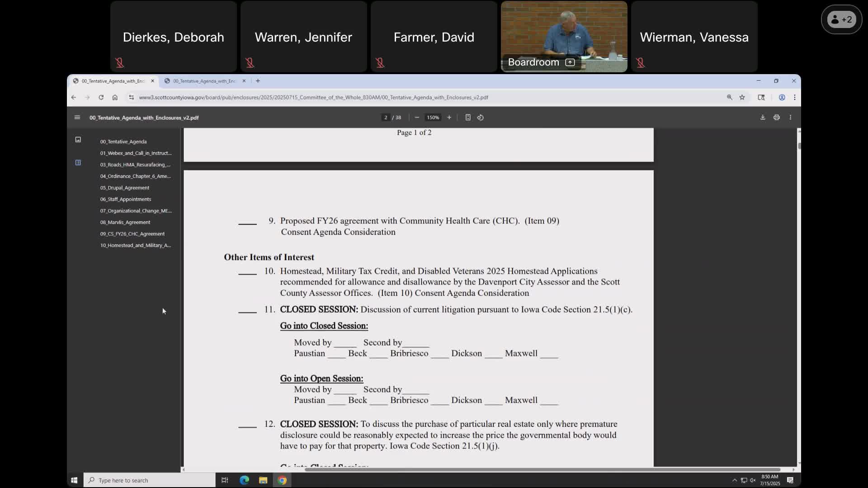Open the Chrome profile avatar

coord(782,97)
